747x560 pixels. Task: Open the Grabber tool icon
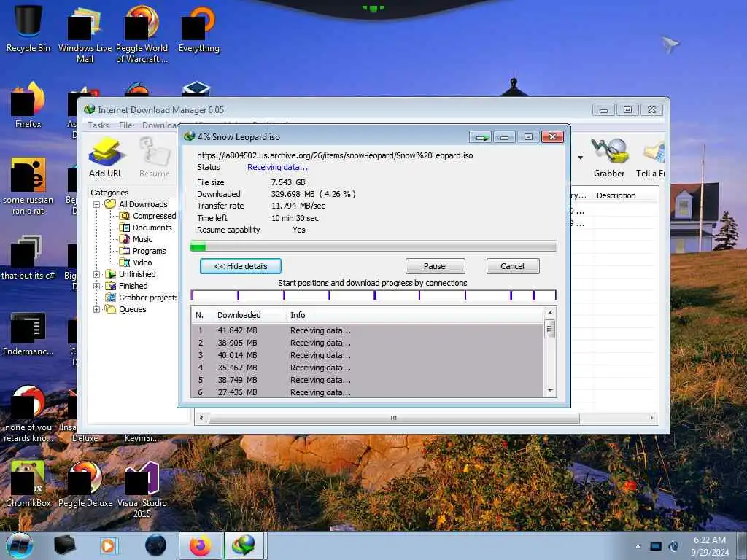coord(609,157)
